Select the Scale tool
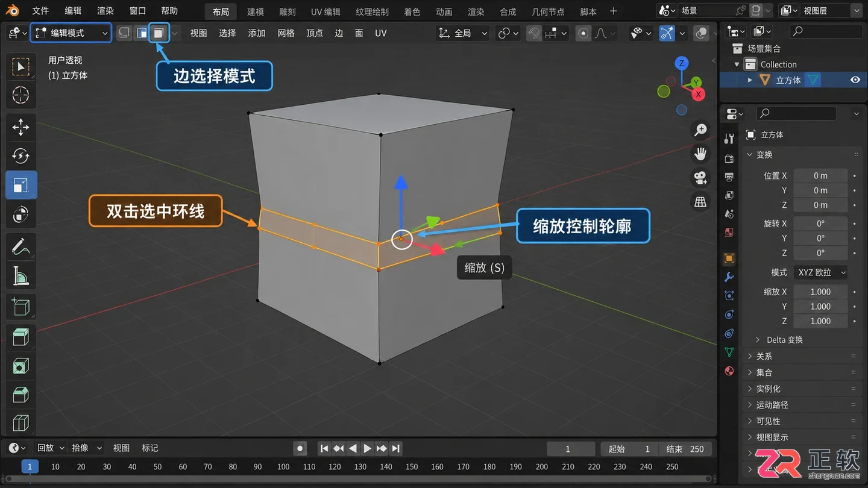868x488 pixels. pos(21,185)
